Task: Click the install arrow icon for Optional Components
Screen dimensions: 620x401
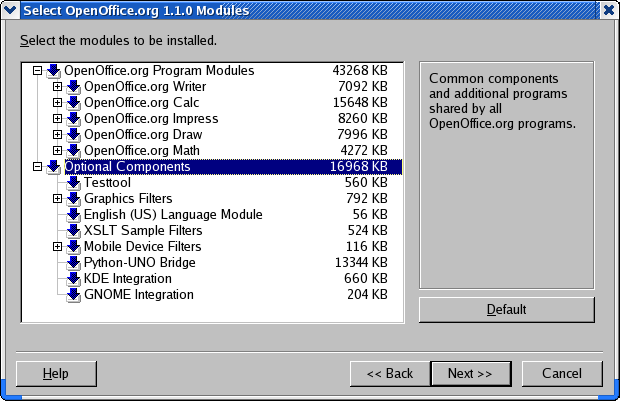Action: [53, 167]
